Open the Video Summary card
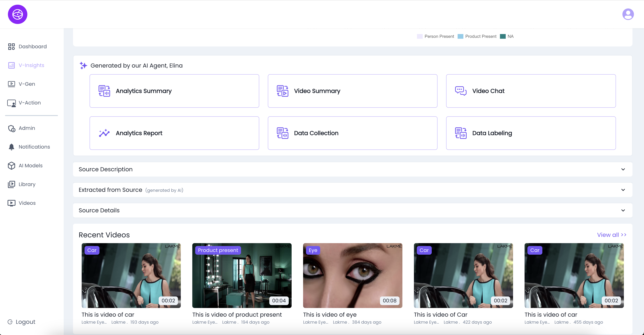Image resolution: width=644 pixels, height=335 pixels. point(353,91)
